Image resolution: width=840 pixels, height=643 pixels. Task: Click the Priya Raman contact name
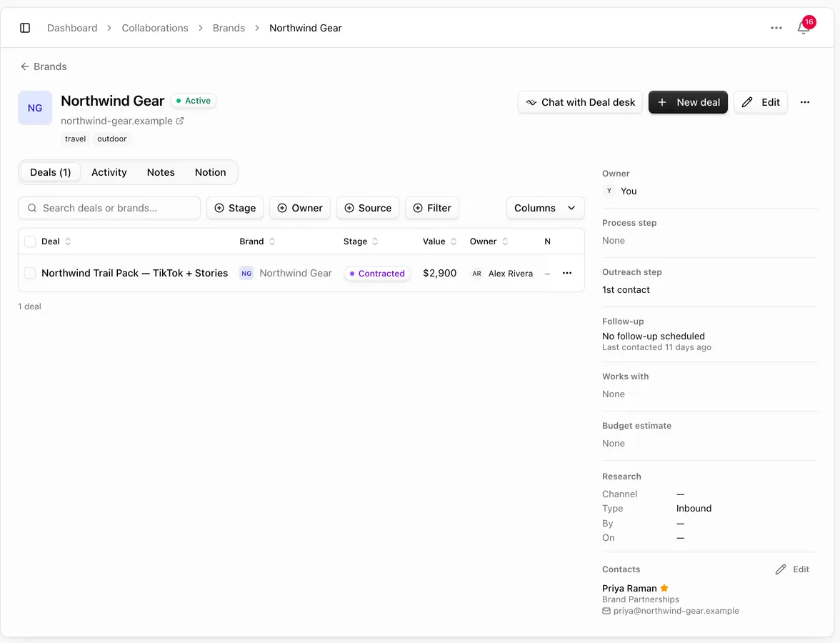coord(629,588)
